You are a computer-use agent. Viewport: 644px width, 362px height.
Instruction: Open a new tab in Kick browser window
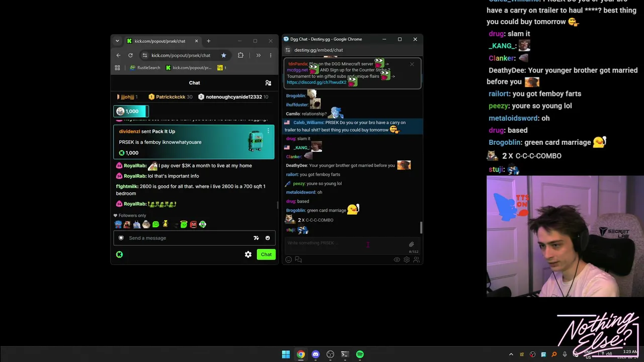point(208,41)
